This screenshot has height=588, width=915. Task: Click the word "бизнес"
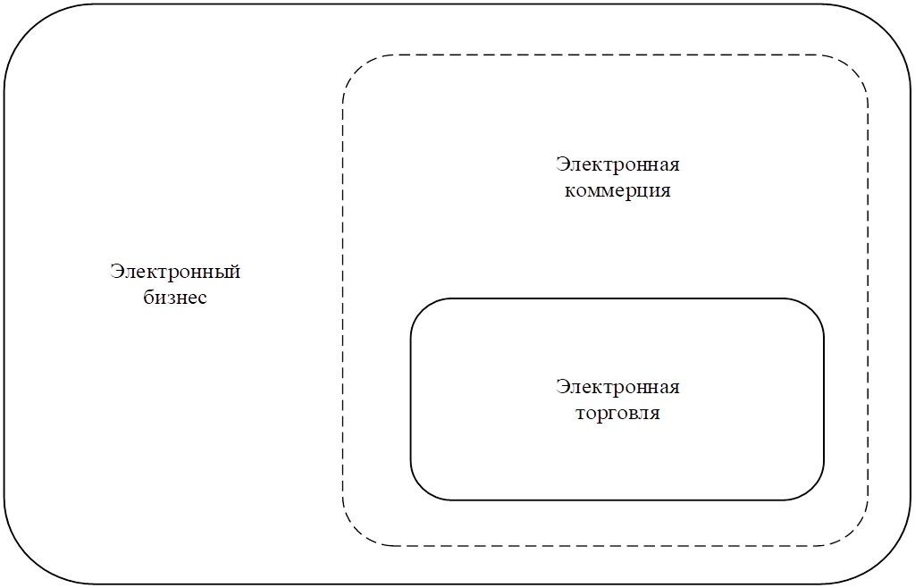(175, 297)
